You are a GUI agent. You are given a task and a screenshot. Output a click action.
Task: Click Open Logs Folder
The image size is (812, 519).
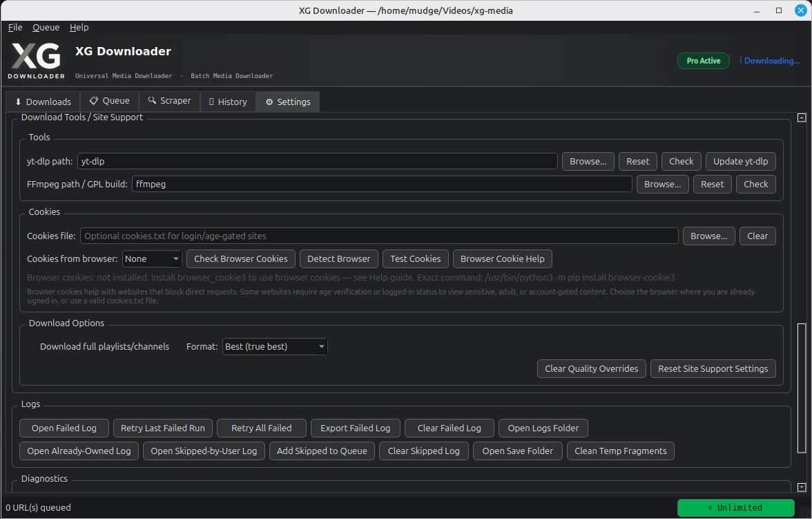click(543, 428)
